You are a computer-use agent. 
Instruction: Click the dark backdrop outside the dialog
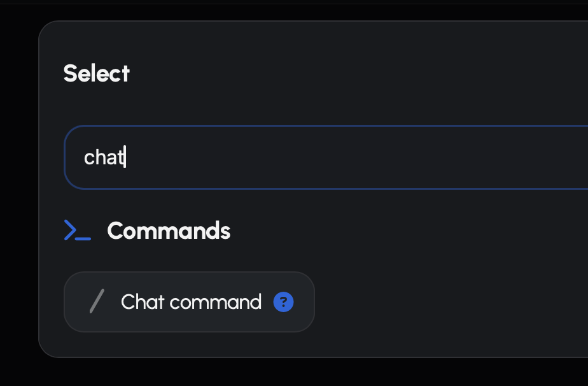(x=18, y=191)
